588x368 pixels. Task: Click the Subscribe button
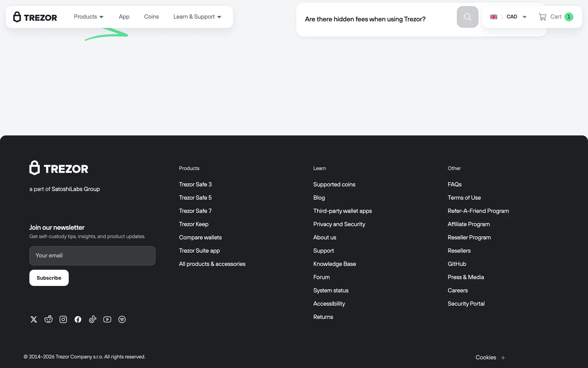[x=49, y=278]
